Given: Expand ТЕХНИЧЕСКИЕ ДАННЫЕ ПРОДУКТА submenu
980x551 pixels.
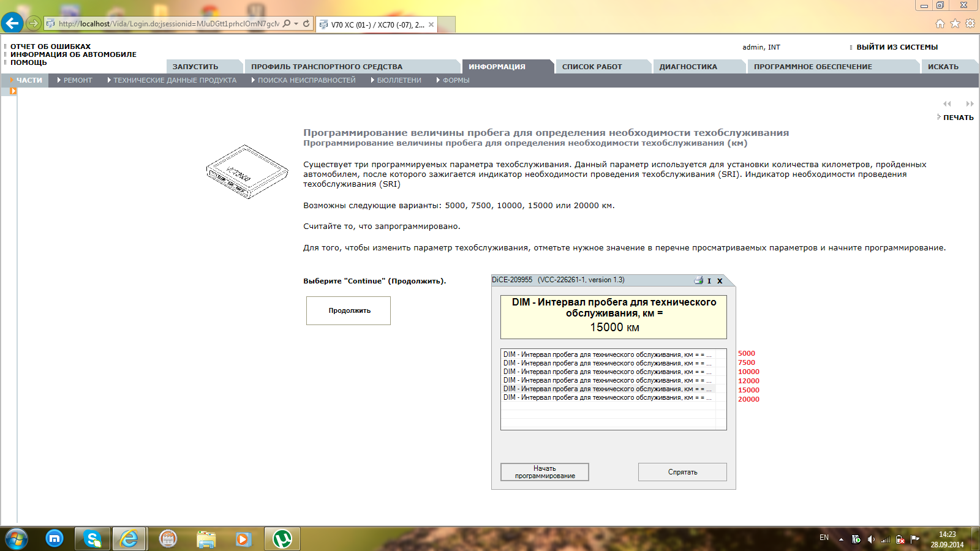Looking at the screenshot, I should (171, 80).
